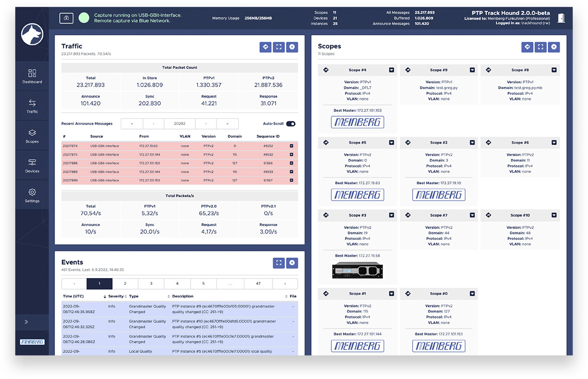
Task: Maximize the Traffic panel
Action: 279,47
